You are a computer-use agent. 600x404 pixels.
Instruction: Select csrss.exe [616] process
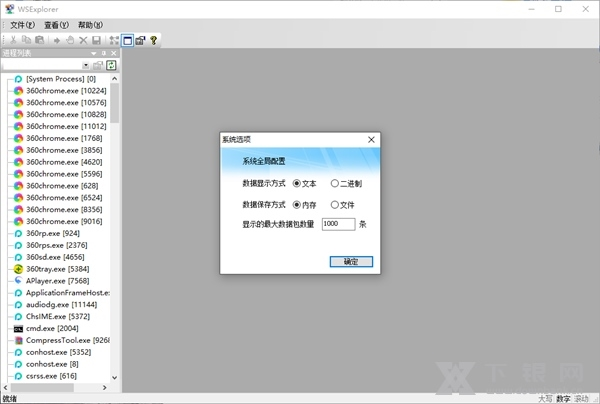click(x=51, y=376)
